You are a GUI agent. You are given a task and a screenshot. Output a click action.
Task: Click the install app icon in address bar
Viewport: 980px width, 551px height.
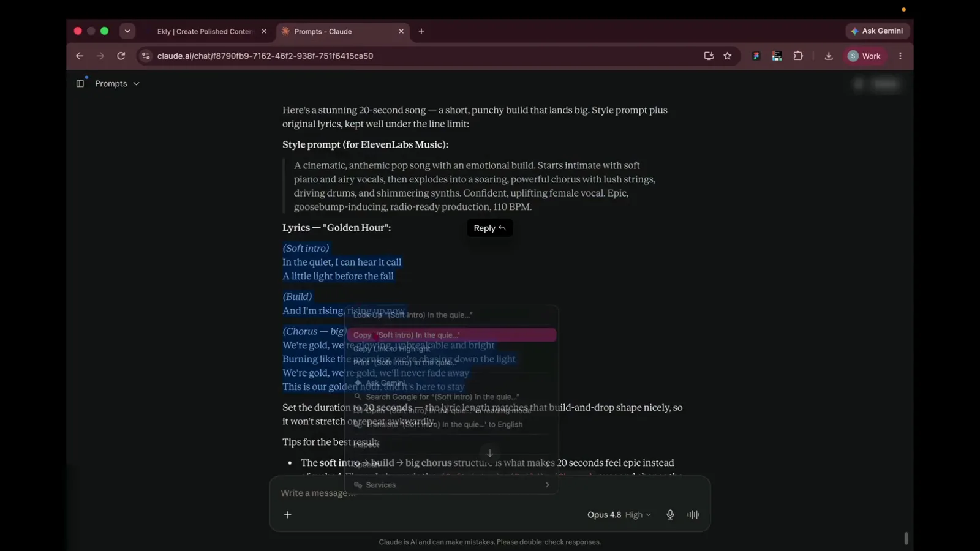(x=709, y=56)
